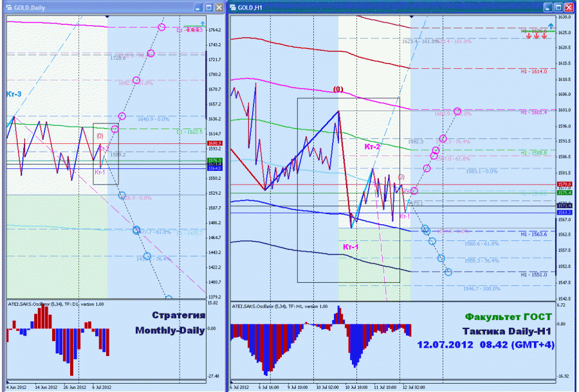
Task: Click the '1640.9 - 0.0%' label in Daily chart
Action: click(x=154, y=119)
